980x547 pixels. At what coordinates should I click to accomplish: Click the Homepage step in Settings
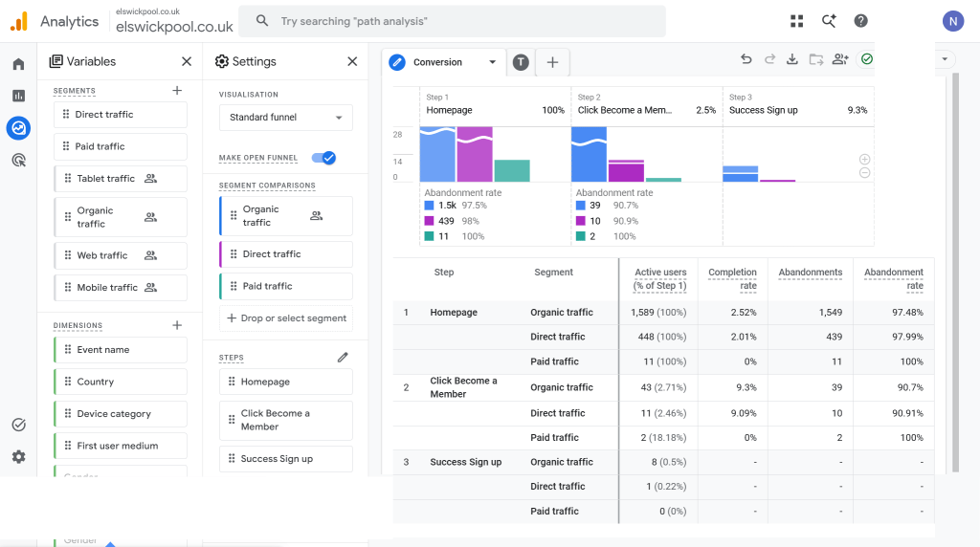(x=286, y=382)
